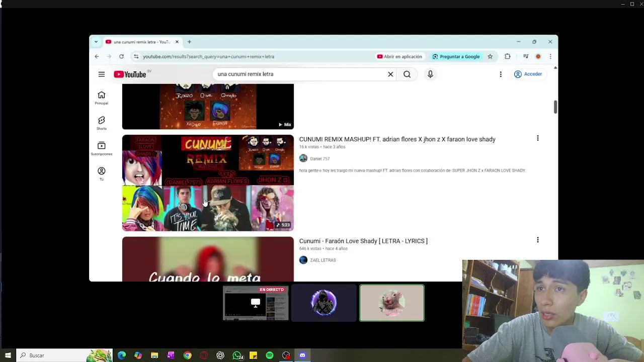Select the EN DIRECTO screen share tile
Viewport: 644px width, 362px height.
pos(256,303)
